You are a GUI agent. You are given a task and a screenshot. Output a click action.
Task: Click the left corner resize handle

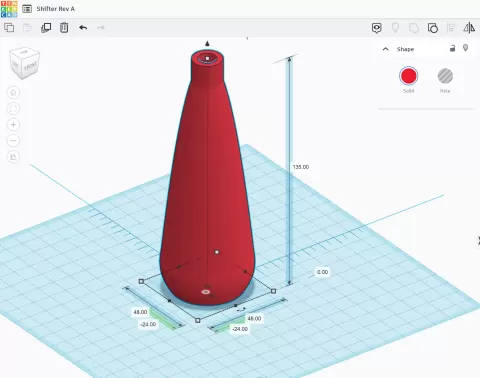pyautogui.click(x=141, y=282)
